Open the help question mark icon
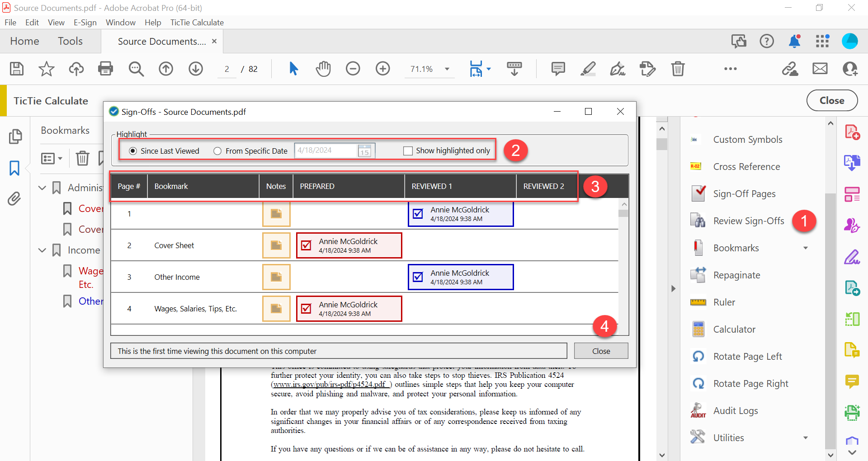The width and height of the screenshot is (868, 461). tap(767, 41)
